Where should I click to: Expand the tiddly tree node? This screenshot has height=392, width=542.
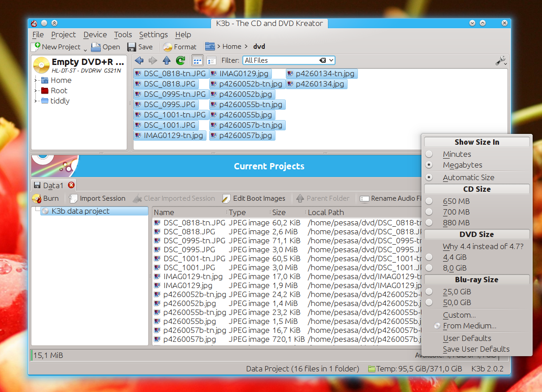36,101
